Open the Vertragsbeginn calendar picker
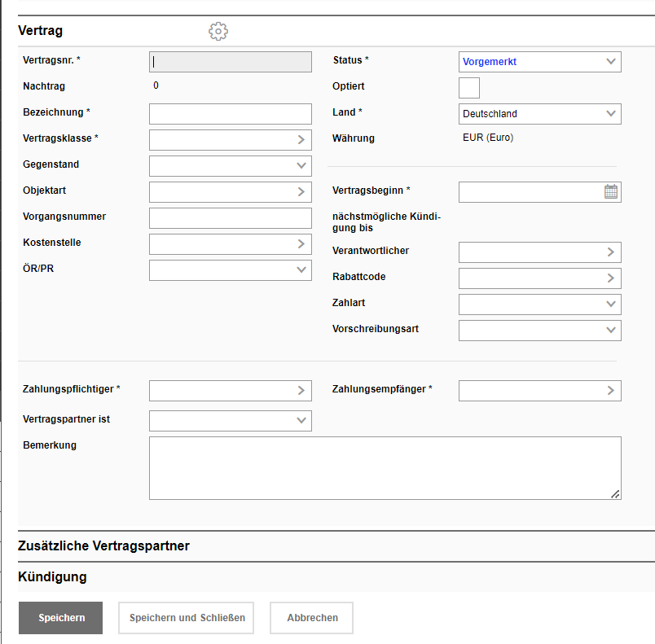Screen dimensions: 655x644 (611, 192)
